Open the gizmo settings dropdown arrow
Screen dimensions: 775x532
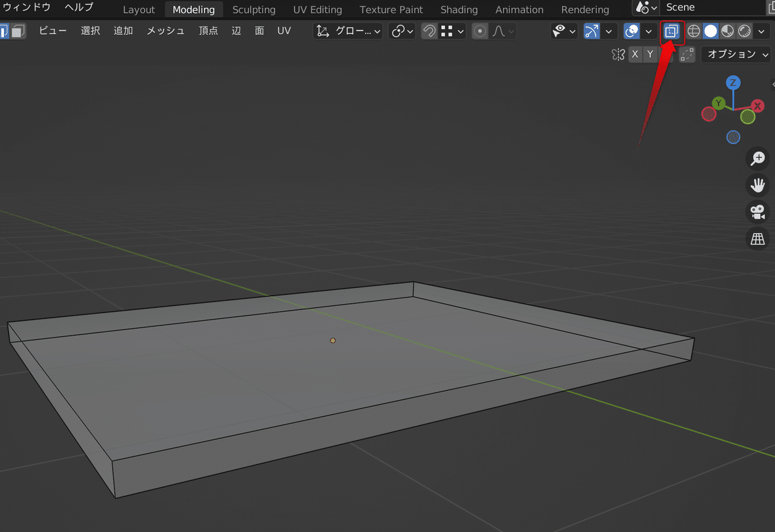point(608,31)
